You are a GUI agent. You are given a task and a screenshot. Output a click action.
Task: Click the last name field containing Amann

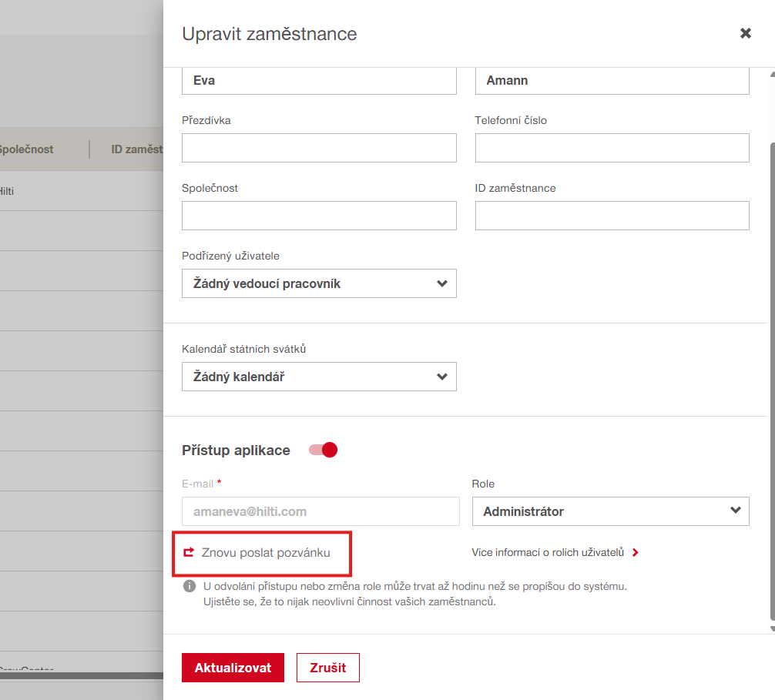pos(612,81)
